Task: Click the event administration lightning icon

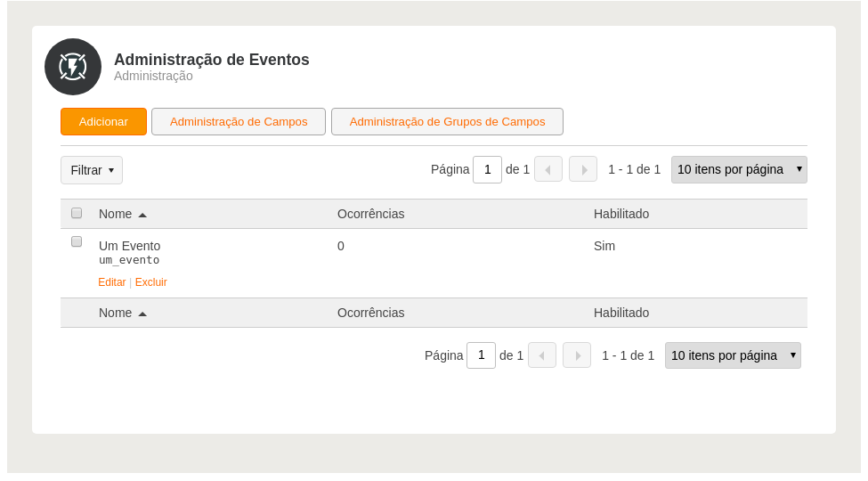Action: pyautogui.click(x=72, y=67)
